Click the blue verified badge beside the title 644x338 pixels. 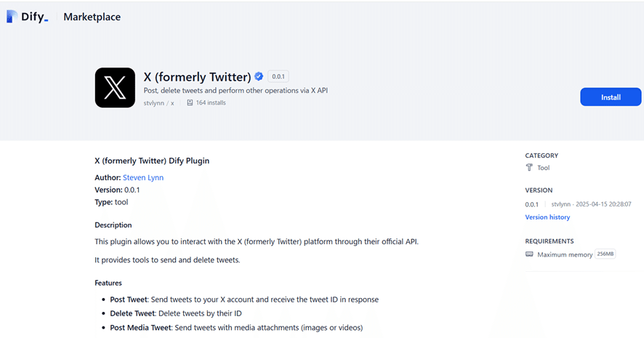tap(258, 76)
